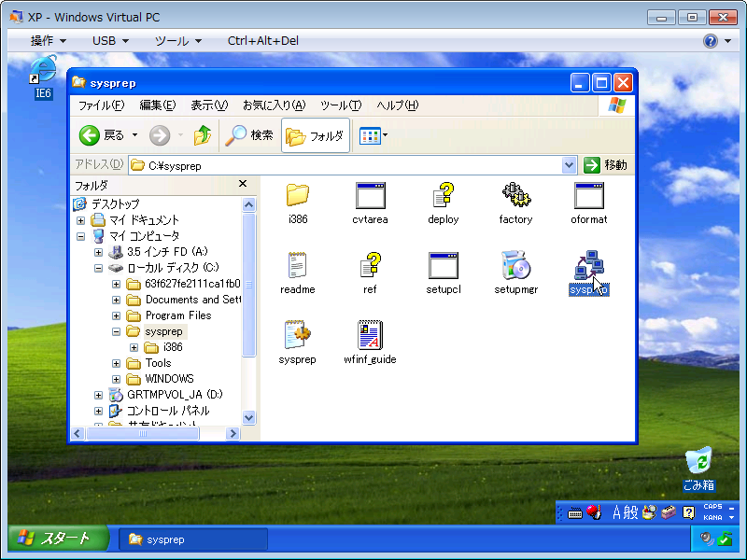
Task: Open the ツール(T) menu in Explorer
Action: 341,105
